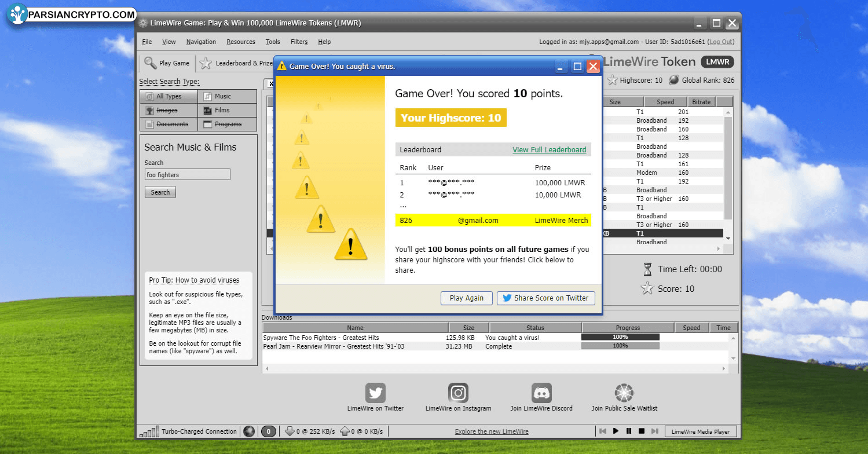
Task: Click the download speed arrow icon
Action: pyautogui.click(x=290, y=431)
